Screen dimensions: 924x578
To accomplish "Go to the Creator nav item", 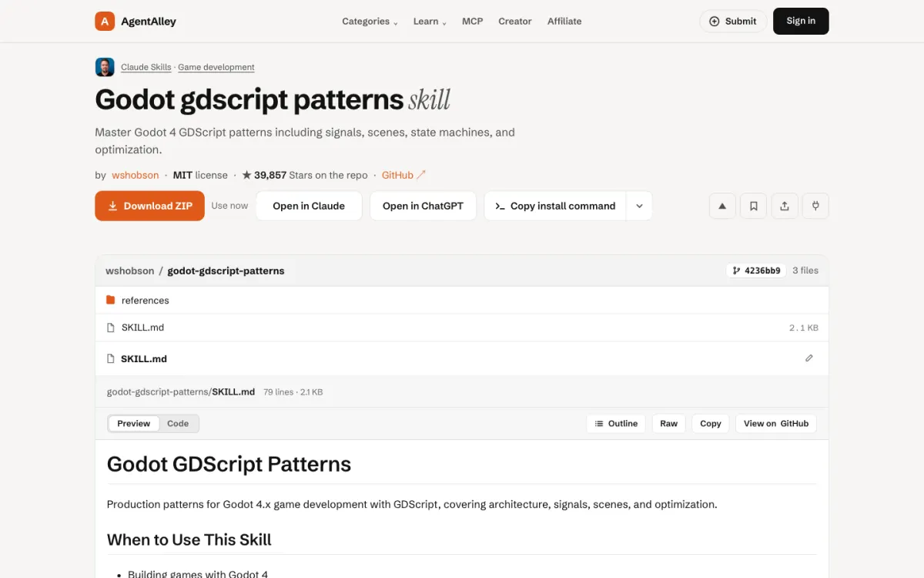I will [515, 22].
